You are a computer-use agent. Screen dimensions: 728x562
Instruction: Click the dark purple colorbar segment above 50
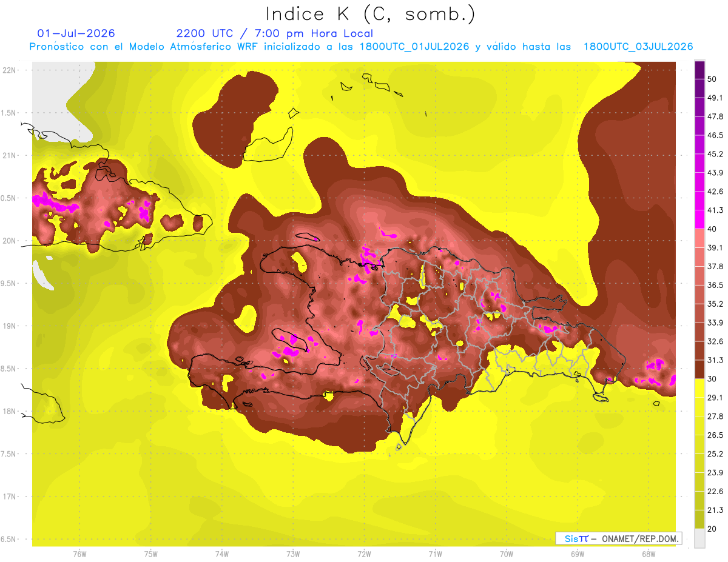point(699,70)
